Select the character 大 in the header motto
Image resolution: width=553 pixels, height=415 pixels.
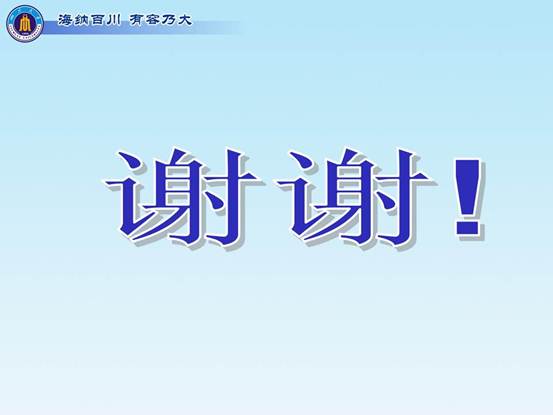tap(184, 20)
